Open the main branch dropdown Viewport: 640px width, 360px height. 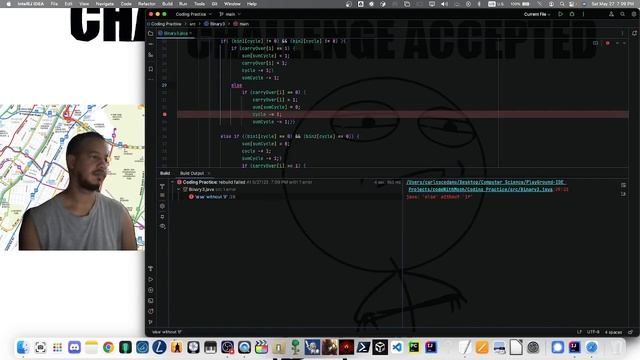[230, 14]
